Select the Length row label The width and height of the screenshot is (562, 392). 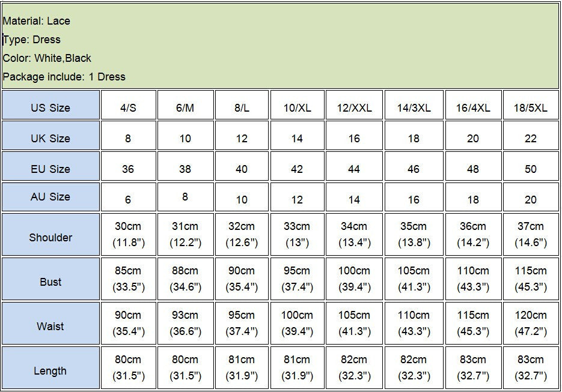(50, 371)
